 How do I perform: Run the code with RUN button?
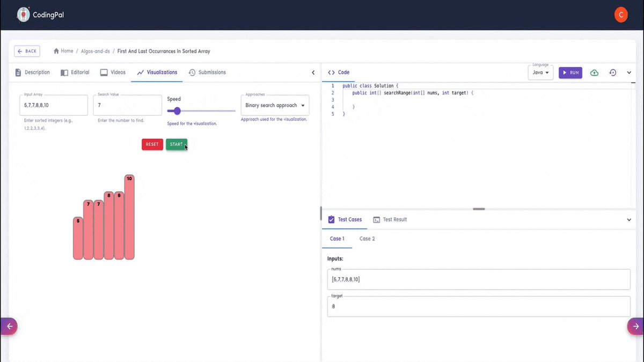click(570, 72)
